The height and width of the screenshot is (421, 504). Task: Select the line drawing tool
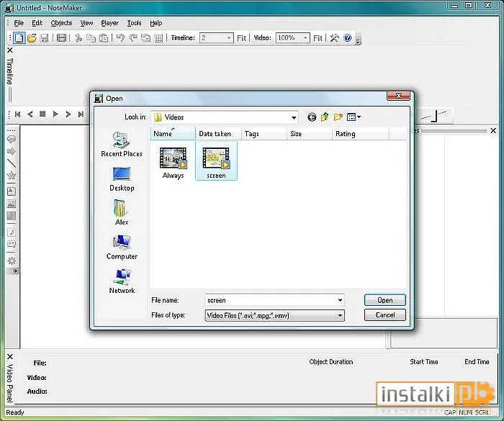[x=12, y=163]
